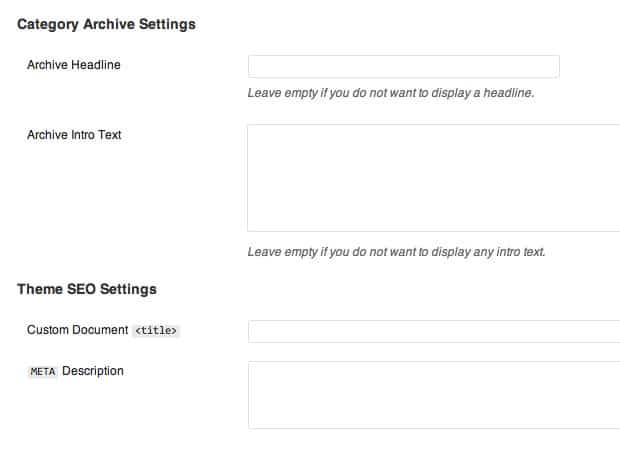Click the Custom Document title input field
Screen dimensions: 620x450
(434, 331)
